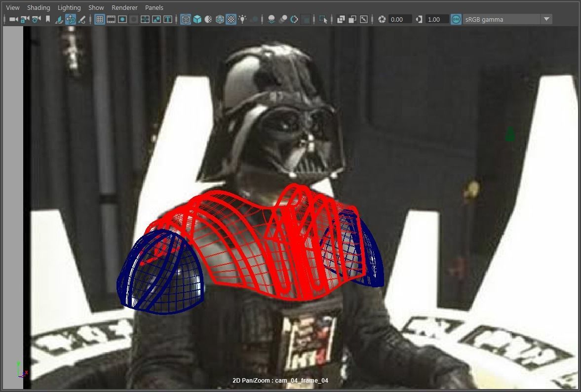581x392 pixels.
Task: Click the Exposure value field 0.00
Action: [x=400, y=19]
